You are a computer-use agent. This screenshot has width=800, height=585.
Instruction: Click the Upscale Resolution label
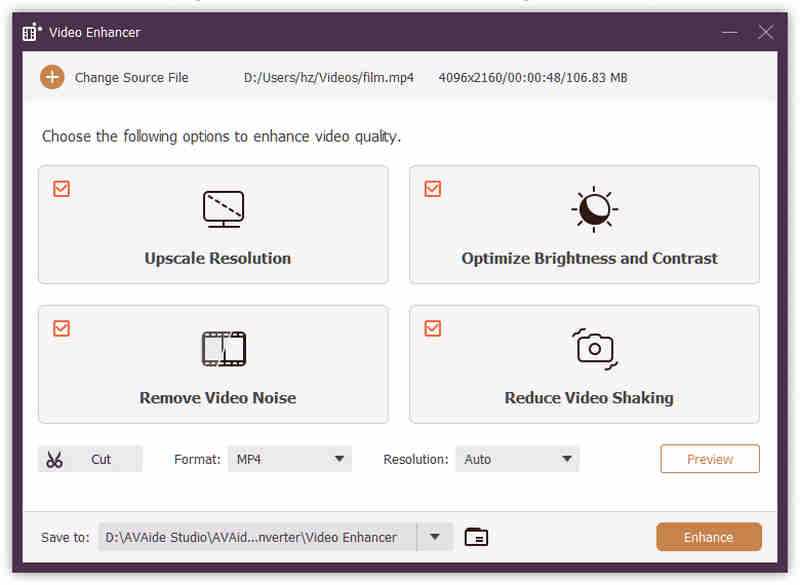tap(218, 259)
